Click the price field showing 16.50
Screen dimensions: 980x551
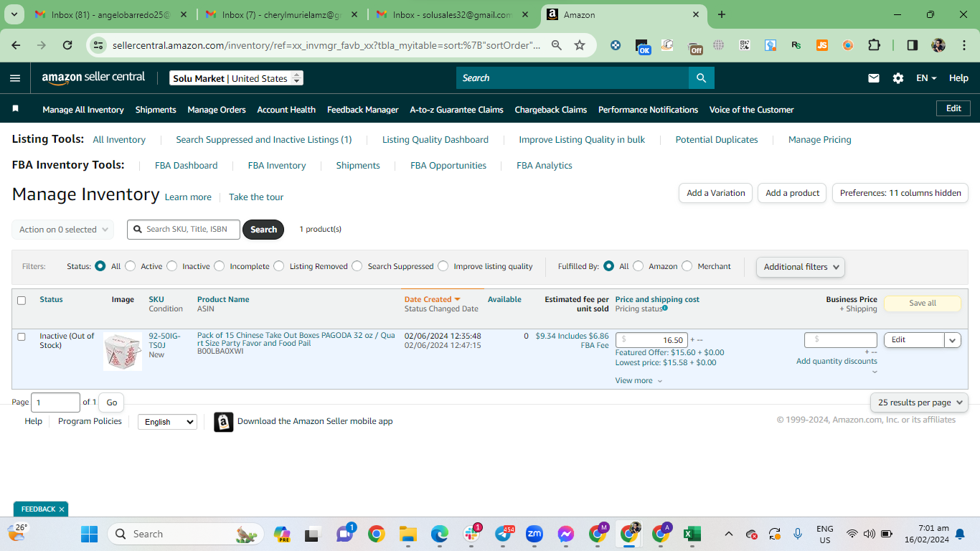click(651, 340)
